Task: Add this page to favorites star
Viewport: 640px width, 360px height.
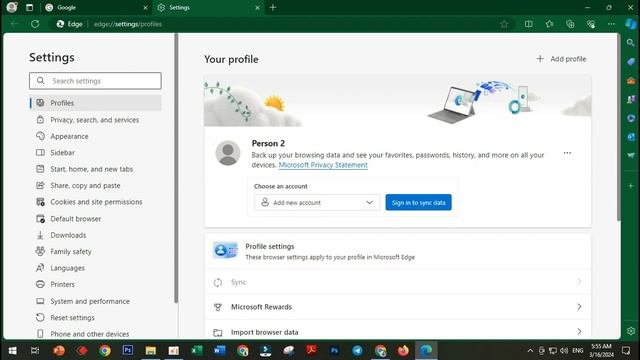Action: (504, 24)
